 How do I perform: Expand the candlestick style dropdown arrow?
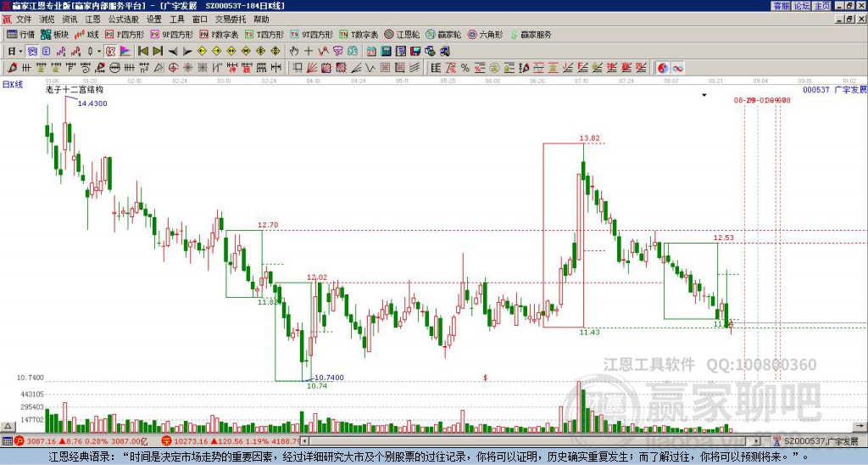coord(99,52)
